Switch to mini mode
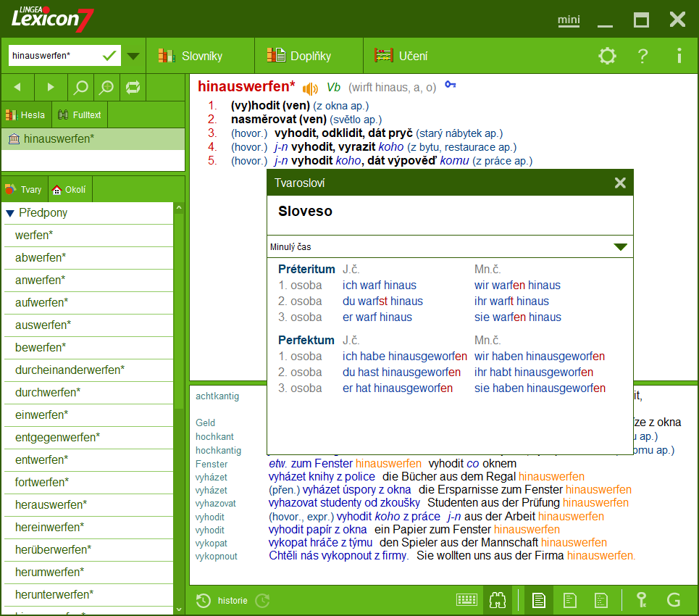 [x=569, y=20]
